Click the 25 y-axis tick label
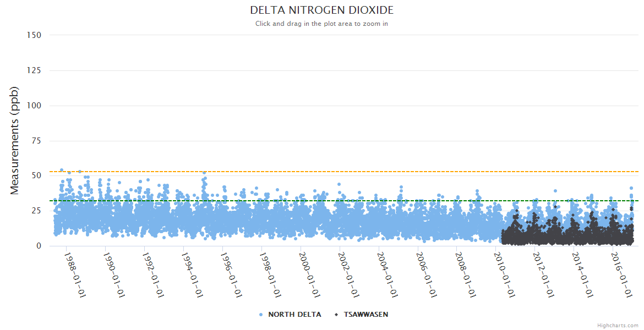Image resolution: width=644 pixels, height=330 pixels. coord(36,211)
